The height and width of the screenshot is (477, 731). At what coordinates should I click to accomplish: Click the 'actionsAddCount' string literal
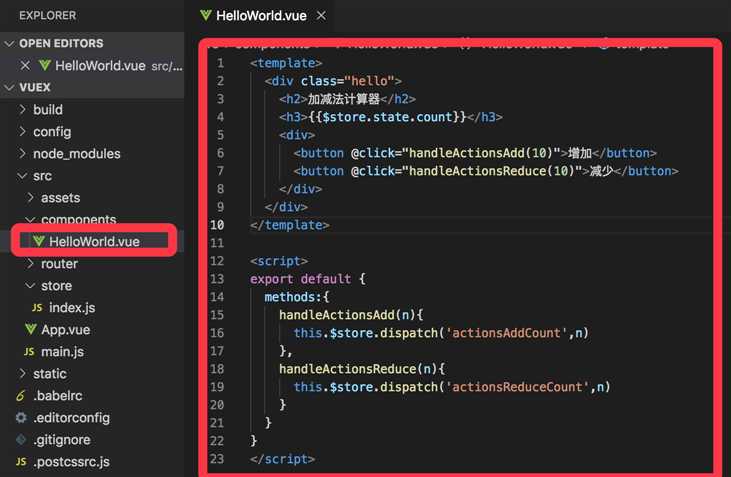pos(506,333)
